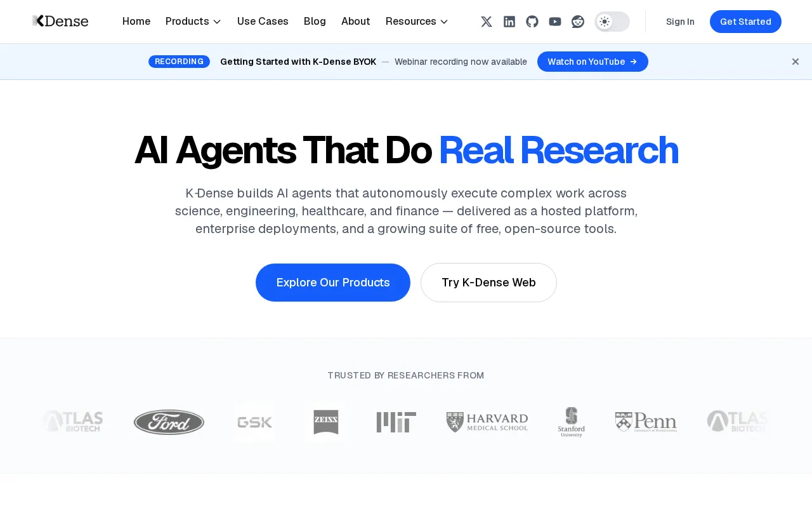
Task: Click the Stanford University logo
Action: click(x=572, y=422)
